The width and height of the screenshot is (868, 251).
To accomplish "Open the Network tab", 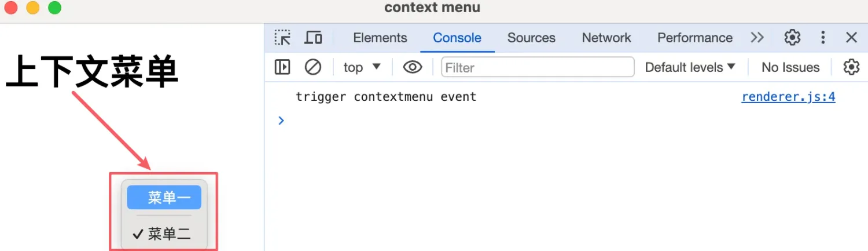I will (606, 38).
